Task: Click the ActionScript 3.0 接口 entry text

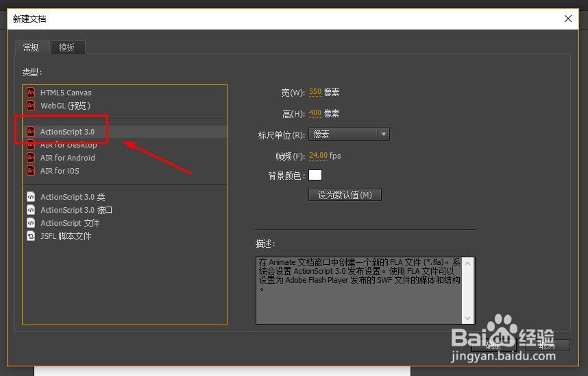Action: point(76,210)
